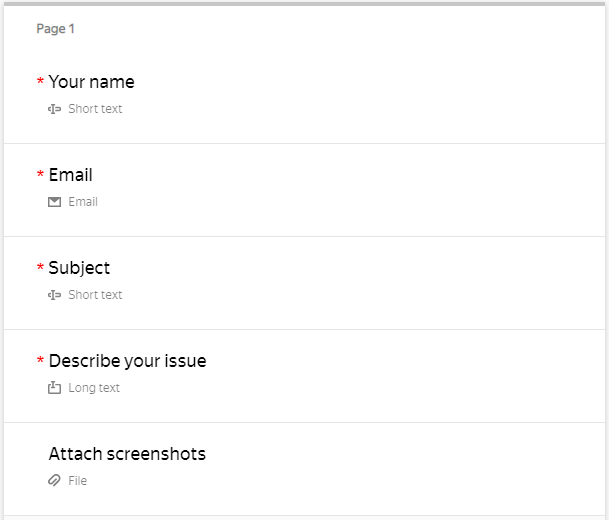This screenshot has width=609, height=520.
Task: Click the "Page 1" label
Action: (56, 29)
